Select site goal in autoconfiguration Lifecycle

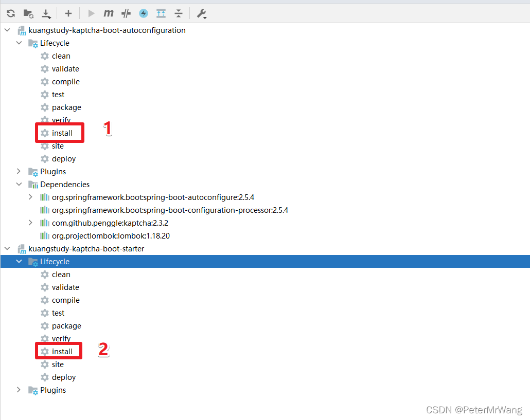pos(58,146)
